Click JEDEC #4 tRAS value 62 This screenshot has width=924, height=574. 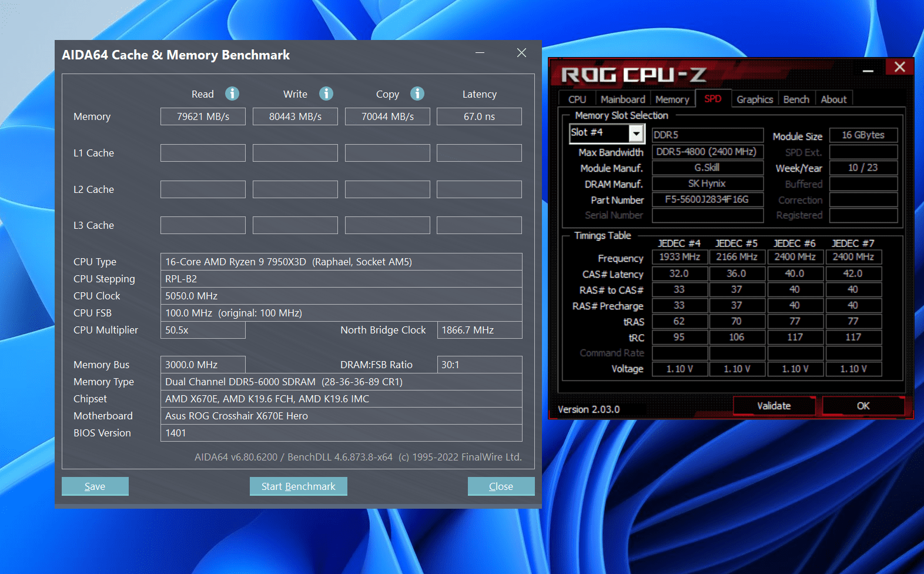coord(679,321)
